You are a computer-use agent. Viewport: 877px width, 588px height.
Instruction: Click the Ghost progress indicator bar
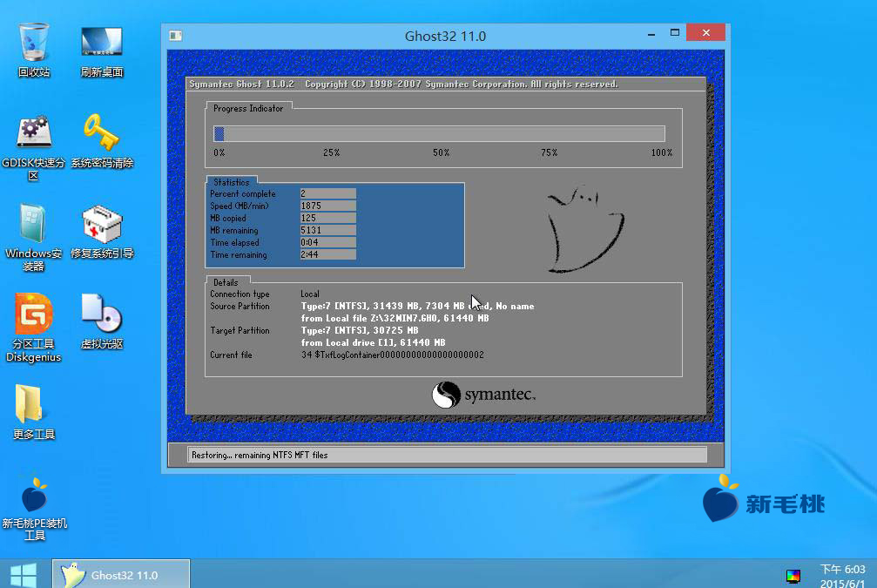click(x=439, y=133)
